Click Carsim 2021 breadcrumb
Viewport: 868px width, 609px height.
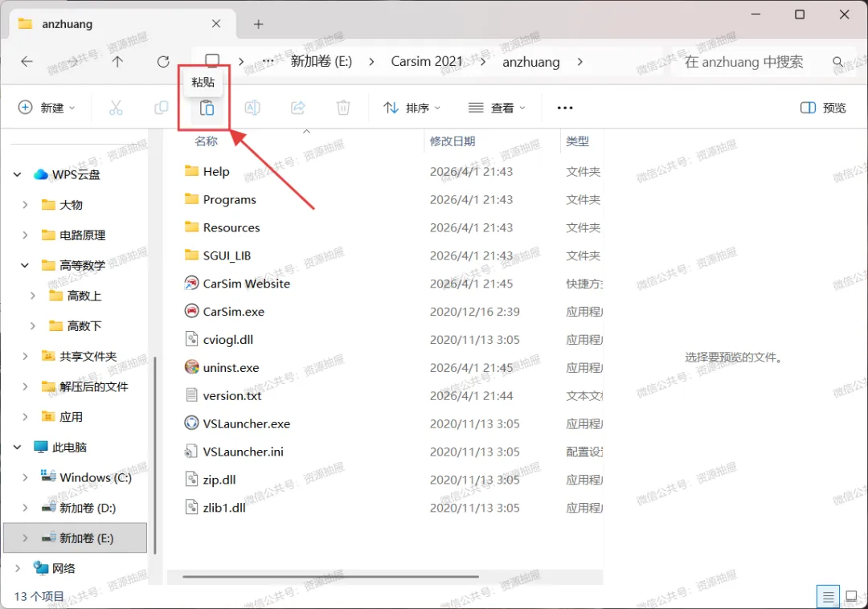426,61
